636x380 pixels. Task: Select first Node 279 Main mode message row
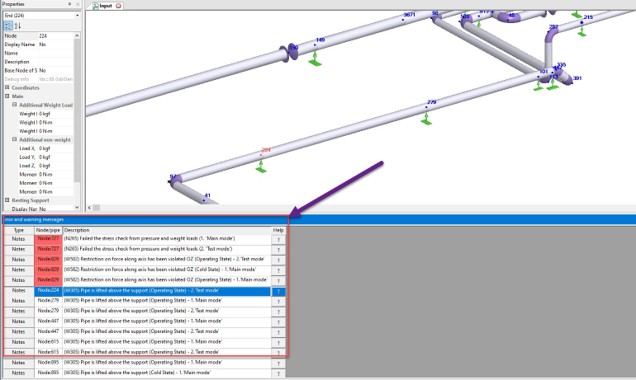144,301
